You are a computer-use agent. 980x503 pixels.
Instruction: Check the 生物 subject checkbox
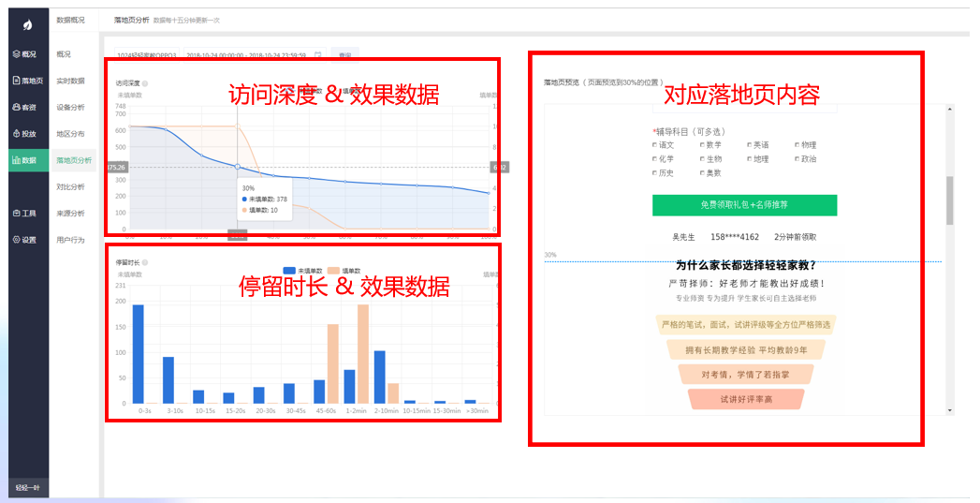point(703,159)
